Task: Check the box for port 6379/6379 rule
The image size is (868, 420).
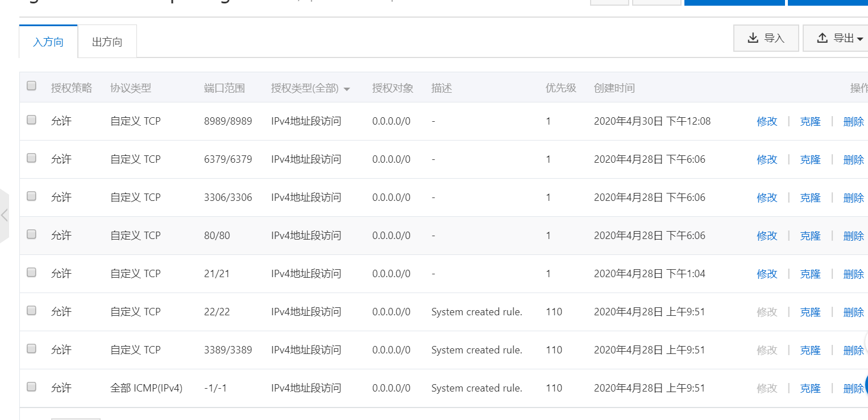Action: (x=32, y=158)
